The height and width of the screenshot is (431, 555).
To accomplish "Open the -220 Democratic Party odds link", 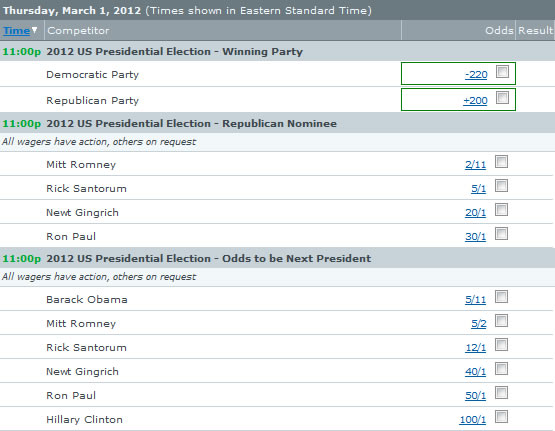I will [476, 75].
